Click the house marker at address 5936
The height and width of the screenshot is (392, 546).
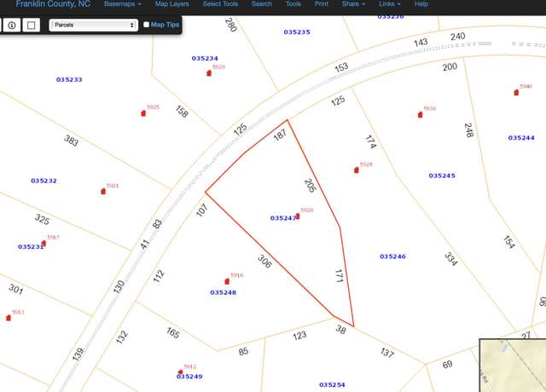coord(420,115)
